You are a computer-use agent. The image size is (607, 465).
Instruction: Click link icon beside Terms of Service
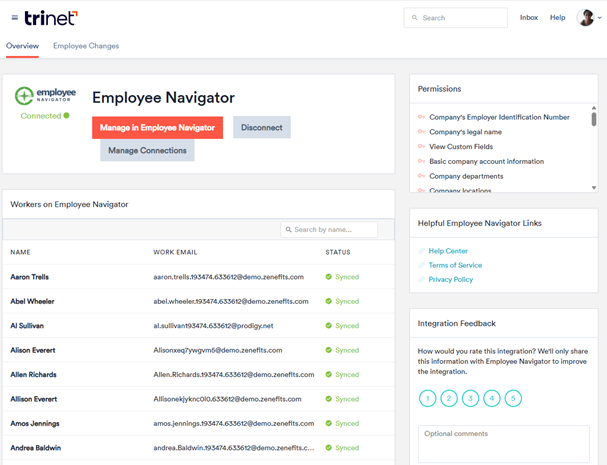click(422, 265)
